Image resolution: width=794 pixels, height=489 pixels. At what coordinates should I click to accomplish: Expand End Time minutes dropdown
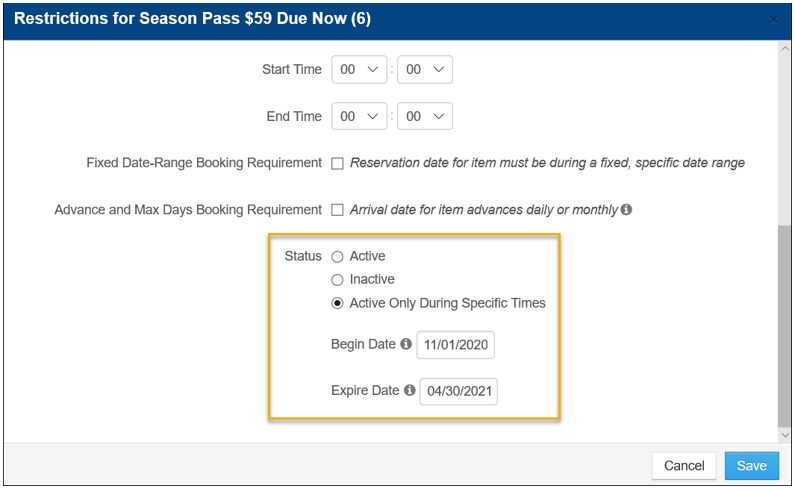coord(425,116)
